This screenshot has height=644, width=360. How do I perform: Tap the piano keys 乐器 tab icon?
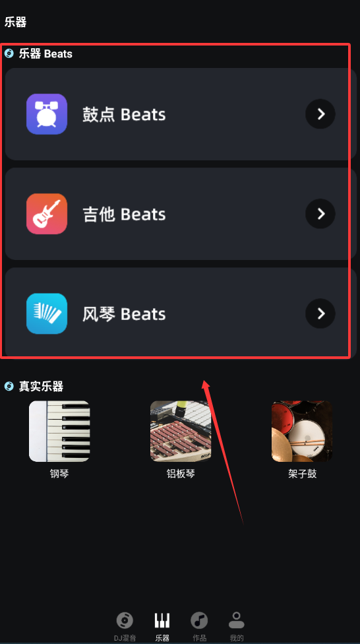point(162,620)
